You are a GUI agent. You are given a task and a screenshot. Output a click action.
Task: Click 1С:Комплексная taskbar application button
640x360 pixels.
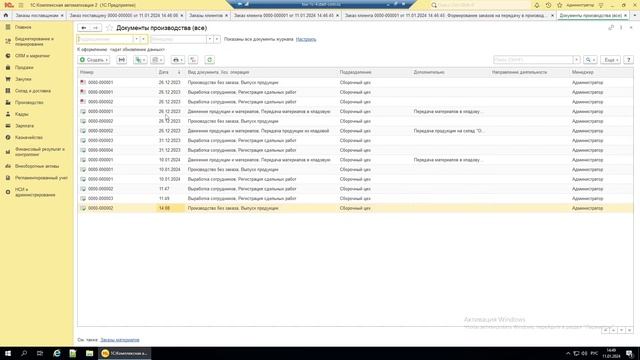(124, 353)
